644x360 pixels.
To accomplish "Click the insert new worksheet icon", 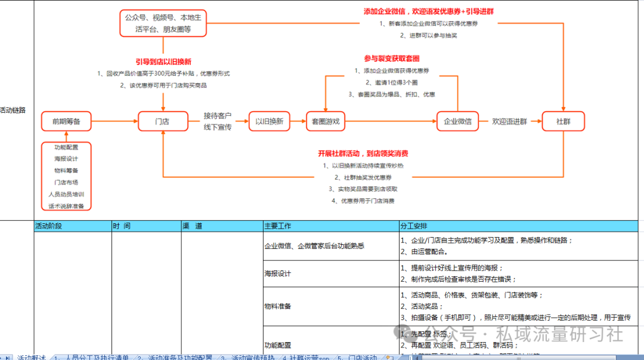I will (x=390, y=357).
